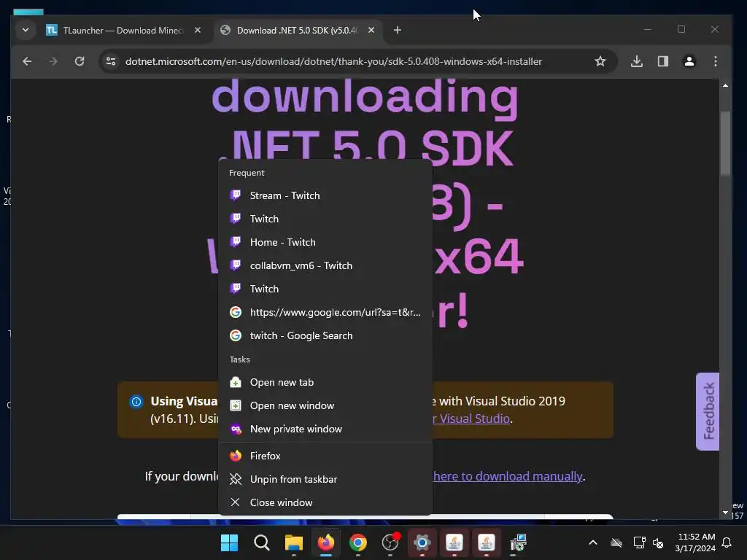Toggle the browser side panel
The width and height of the screenshot is (747, 560).
pos(662,61)
